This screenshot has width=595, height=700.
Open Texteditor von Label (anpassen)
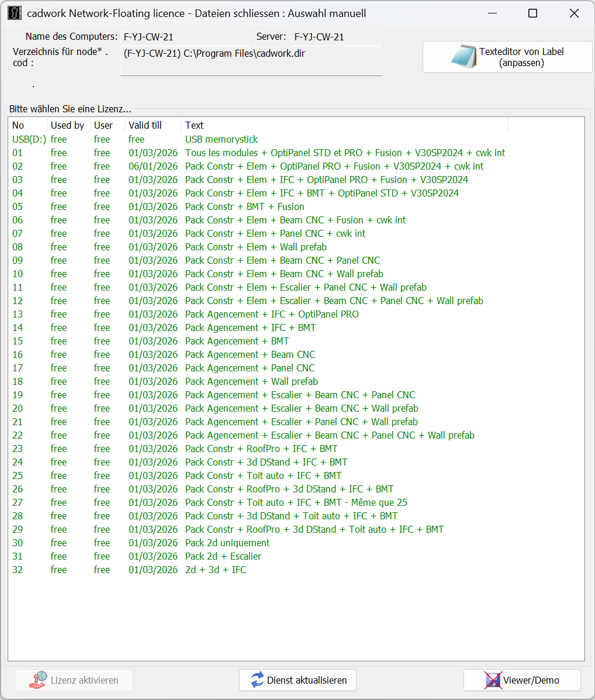[507, 57]
